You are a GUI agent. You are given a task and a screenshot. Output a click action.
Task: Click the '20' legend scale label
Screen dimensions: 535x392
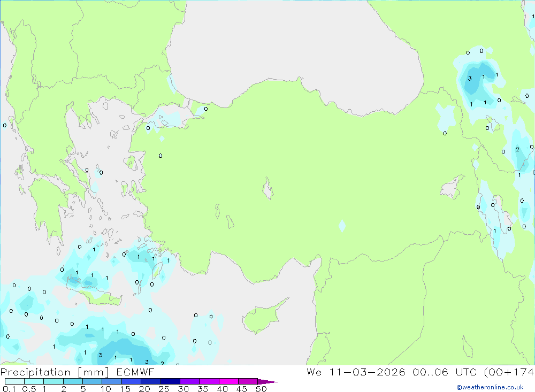144,389
